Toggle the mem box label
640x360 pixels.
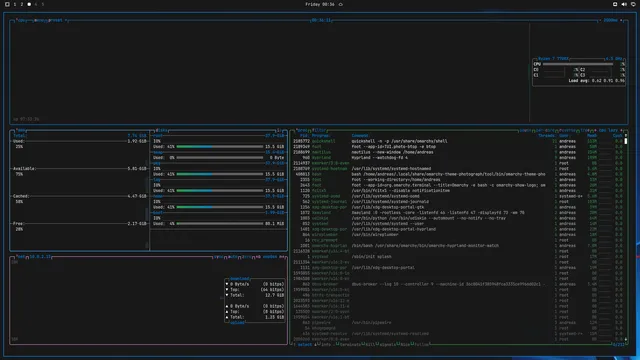point(20,131)
